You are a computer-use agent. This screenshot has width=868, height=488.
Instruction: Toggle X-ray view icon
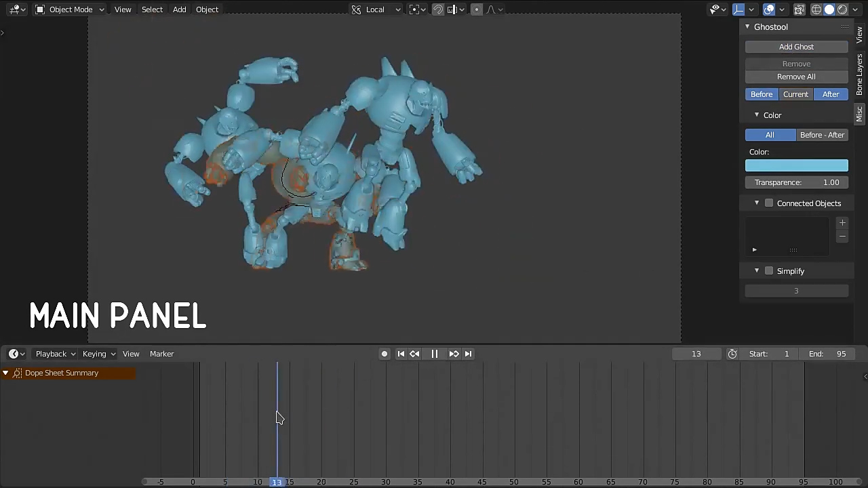tap(800, 9)
